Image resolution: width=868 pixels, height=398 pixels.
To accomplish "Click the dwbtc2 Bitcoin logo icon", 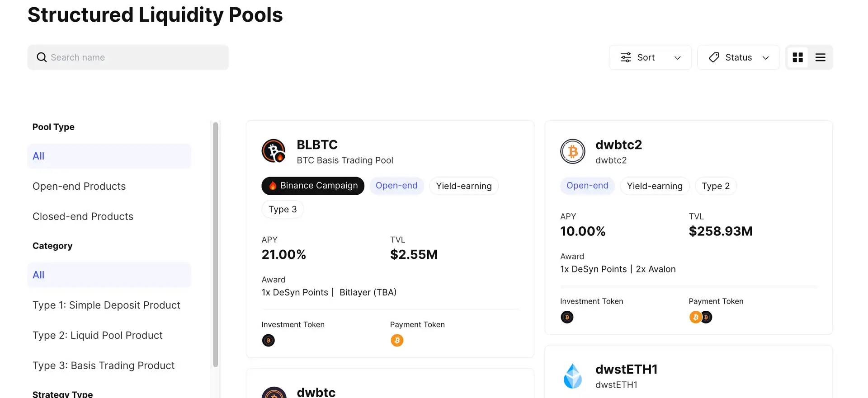I will (572, 151).
